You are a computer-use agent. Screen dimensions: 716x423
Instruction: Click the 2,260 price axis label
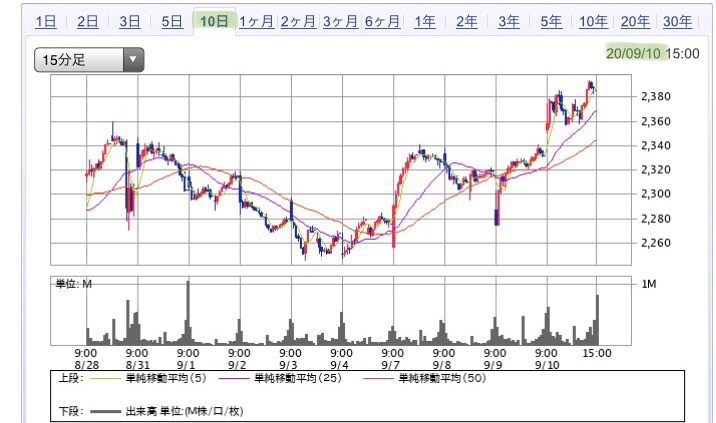656,243
